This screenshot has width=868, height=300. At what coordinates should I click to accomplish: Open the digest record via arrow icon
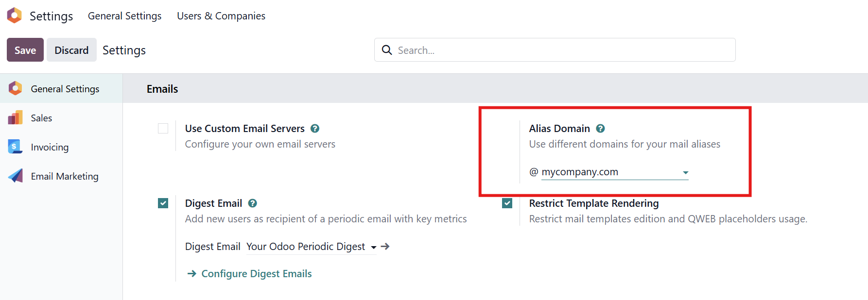coord(385,247)
